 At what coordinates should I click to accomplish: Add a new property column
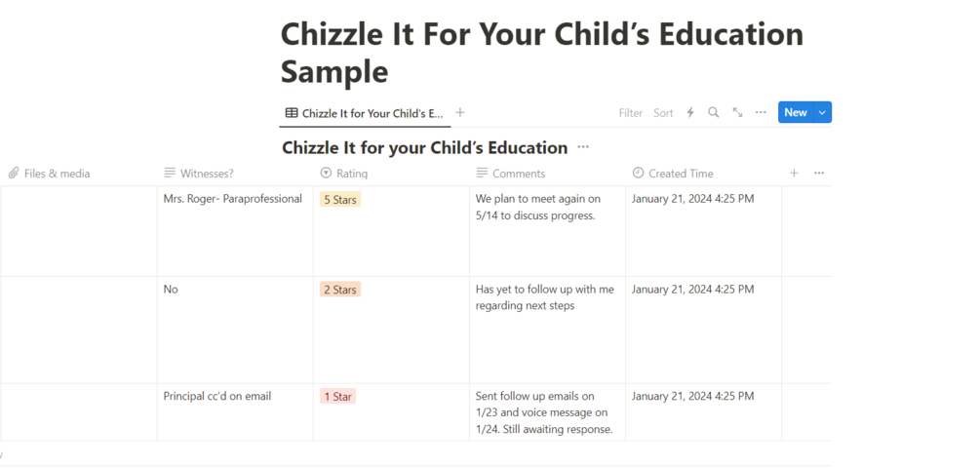coord(794,174)
